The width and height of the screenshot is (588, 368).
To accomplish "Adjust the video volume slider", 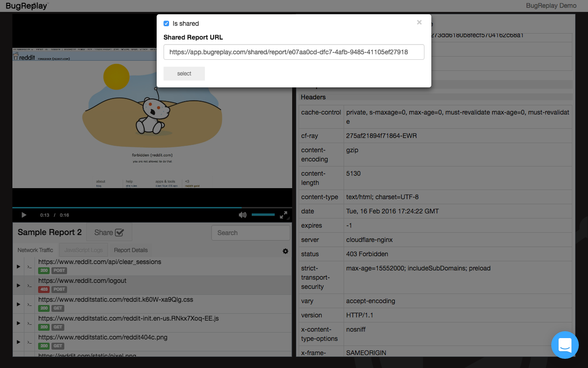I will click(263, 215).
